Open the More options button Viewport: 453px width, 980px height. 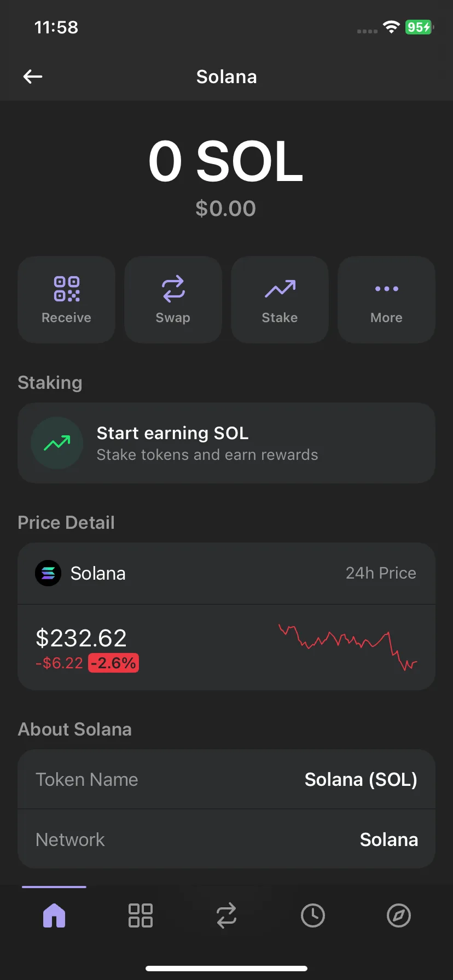386,300
